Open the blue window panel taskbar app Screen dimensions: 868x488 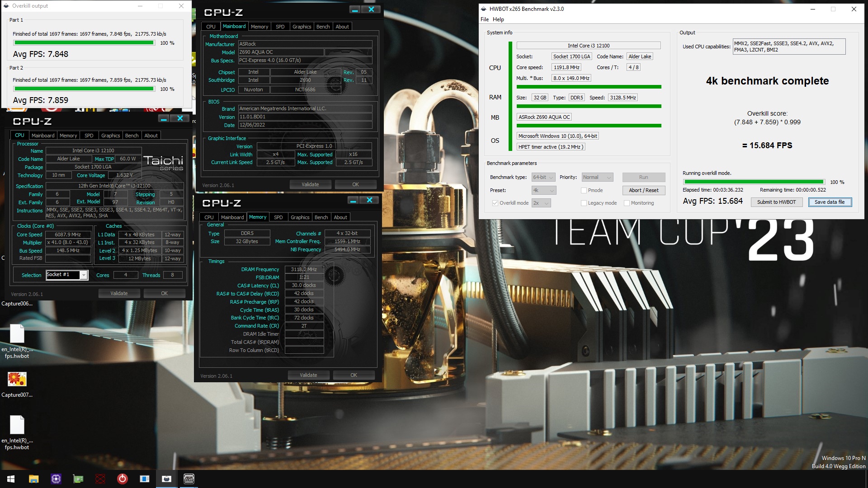[145, 479]
